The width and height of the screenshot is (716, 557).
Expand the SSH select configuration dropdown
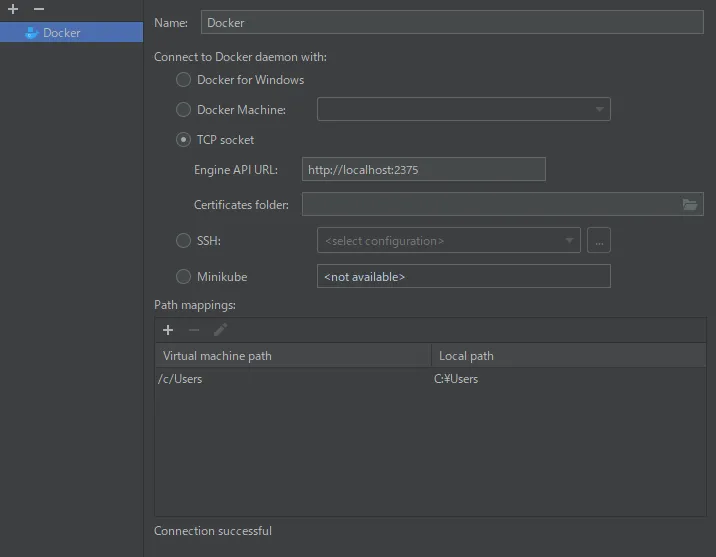[x=449, y=241]
